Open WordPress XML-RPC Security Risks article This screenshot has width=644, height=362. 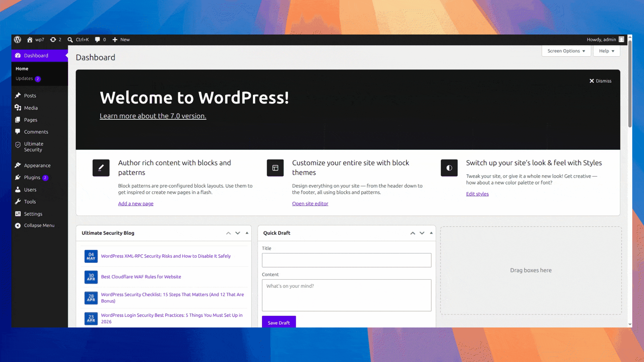[166, 256]
